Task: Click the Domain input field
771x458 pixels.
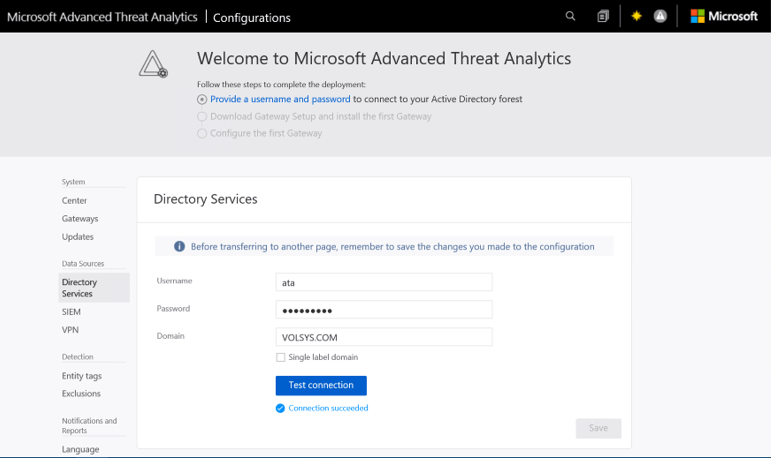Action: point(384,337)
